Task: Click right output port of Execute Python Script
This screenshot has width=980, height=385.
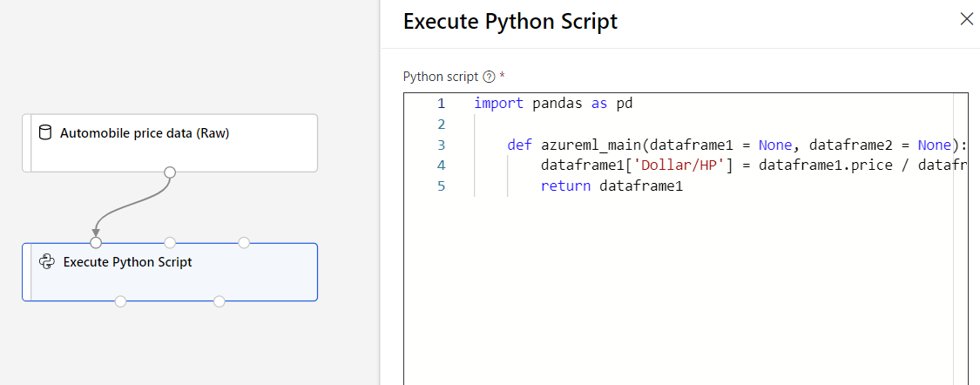Action: [x=220, y=301]
